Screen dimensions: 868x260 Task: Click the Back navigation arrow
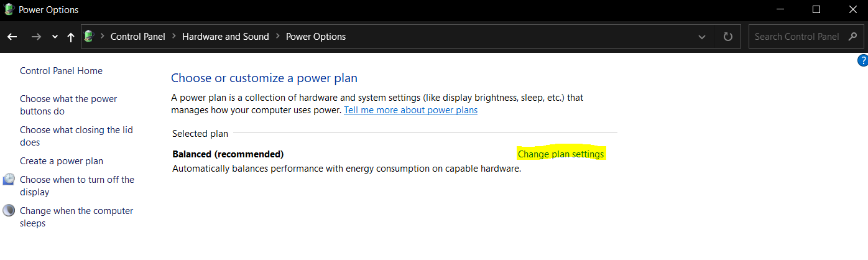click(x=12, y=37)
